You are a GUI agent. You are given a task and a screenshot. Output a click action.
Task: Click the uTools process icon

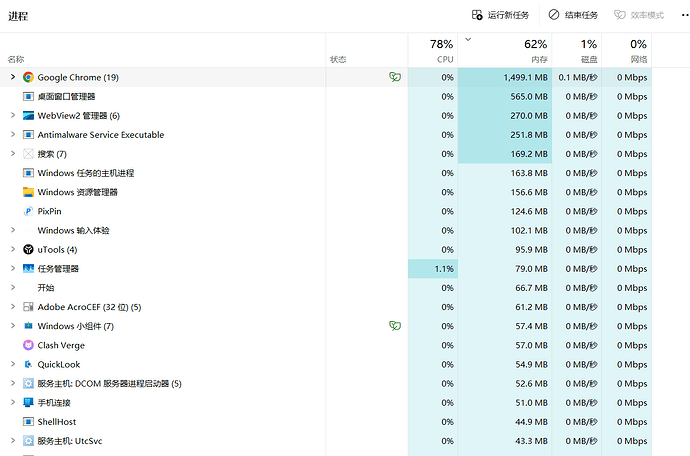tap(28, 249)
